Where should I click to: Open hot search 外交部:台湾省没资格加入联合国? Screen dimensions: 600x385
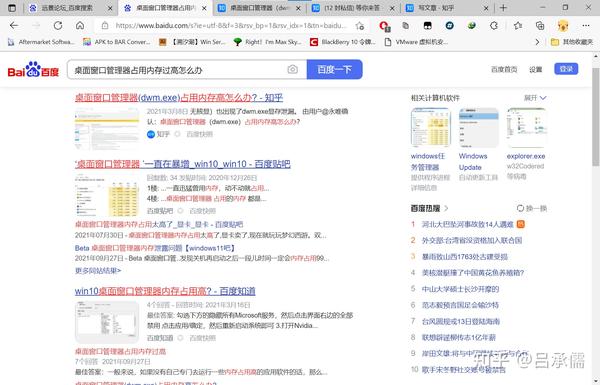tap(472, 240)
